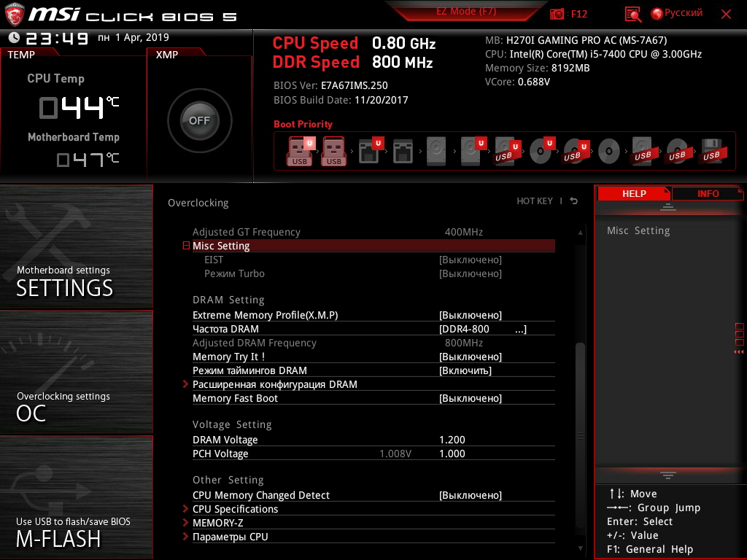The height and width of the screenshot is (560, 747).
Task: Open the Режим таймингов DRAM dropdown
Action: coord(465,371)
